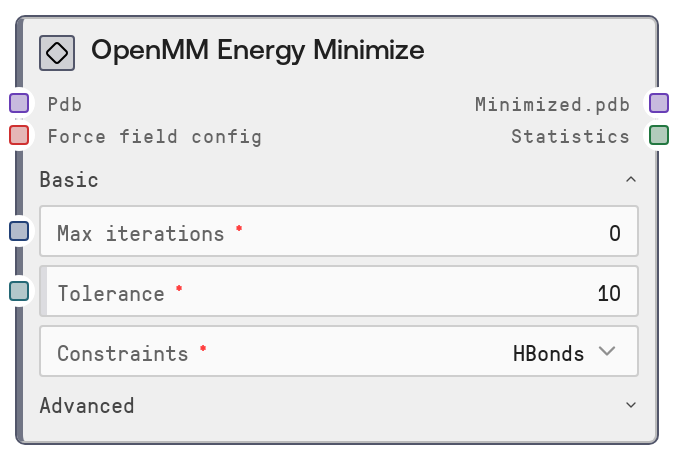Collapse the Basic section using its chevron
Viewport: 674px width, 460px height.
click(x=630, y=180)
